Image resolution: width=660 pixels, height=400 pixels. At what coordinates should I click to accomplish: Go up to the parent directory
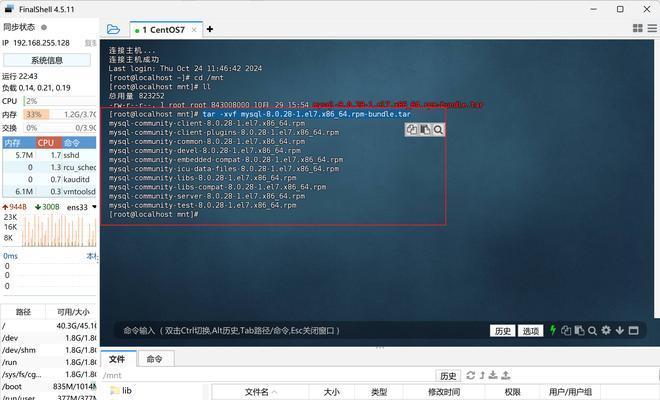coord(482,375)
